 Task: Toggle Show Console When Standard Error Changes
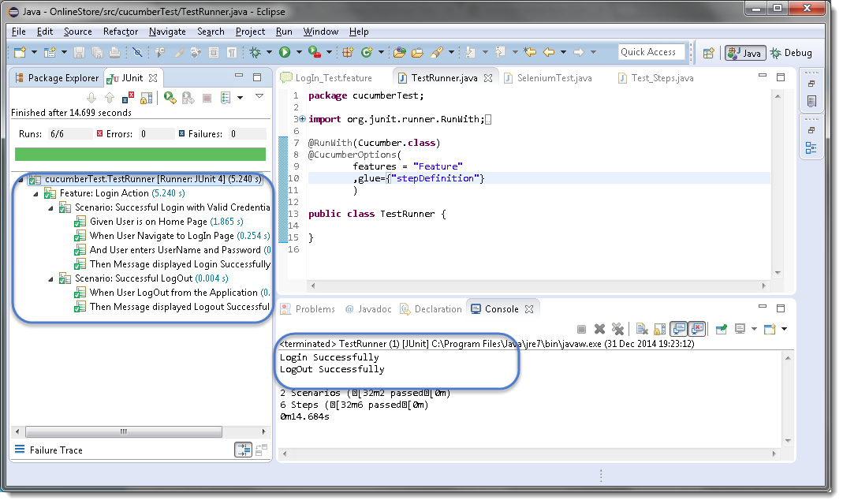tap(697, 329)
